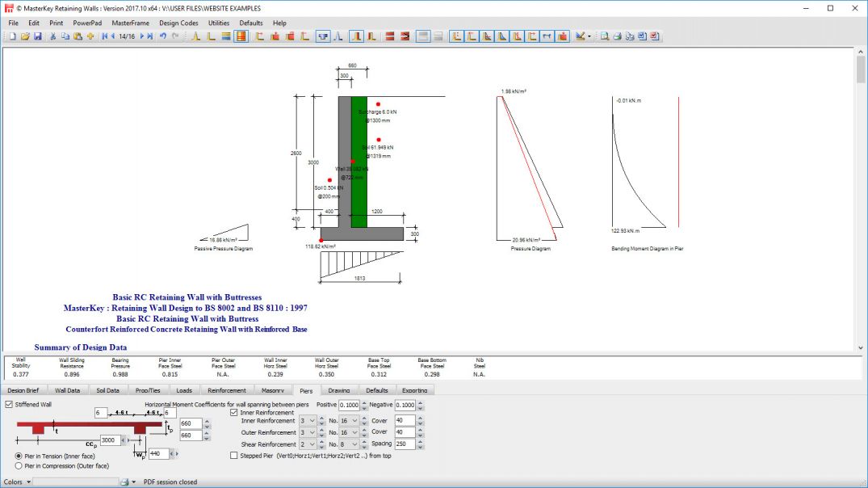Viewport: 868px width, 488px height.
Task: Open print preview with the magnifier page icon
Action: coord(605,36)
